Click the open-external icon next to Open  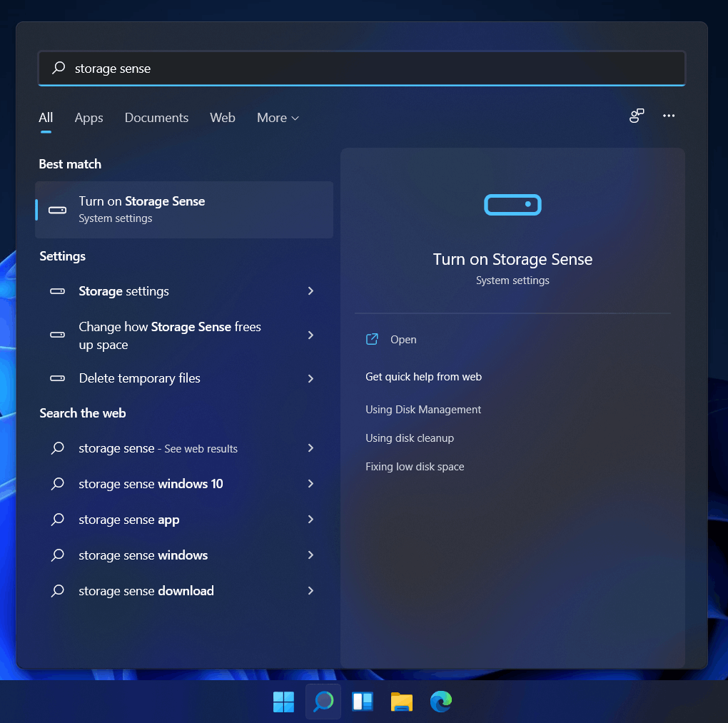372,340
